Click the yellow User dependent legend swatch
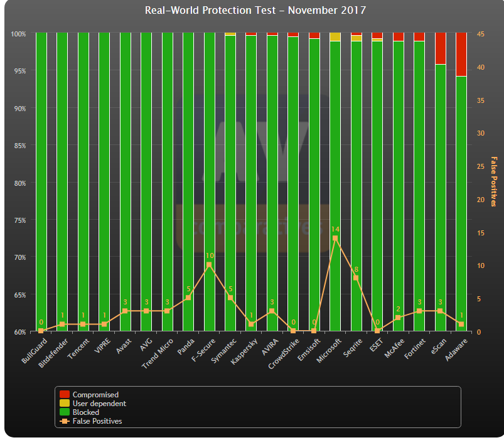504x440 pixels. point(65,403)
